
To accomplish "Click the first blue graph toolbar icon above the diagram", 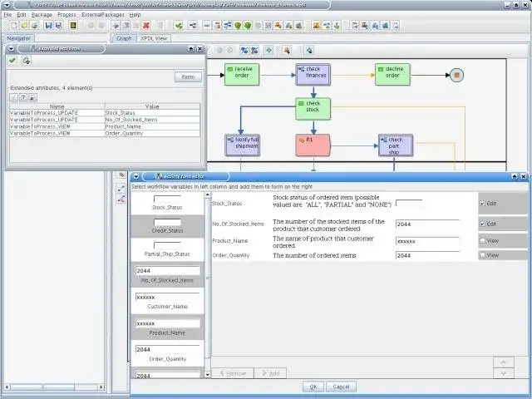I will tap(244, 51).
